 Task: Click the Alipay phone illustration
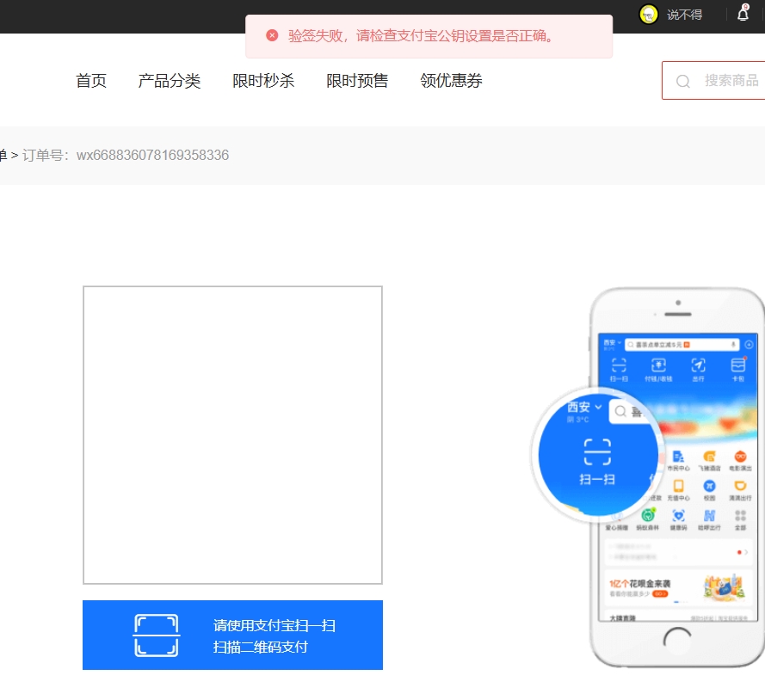(649, 476)
